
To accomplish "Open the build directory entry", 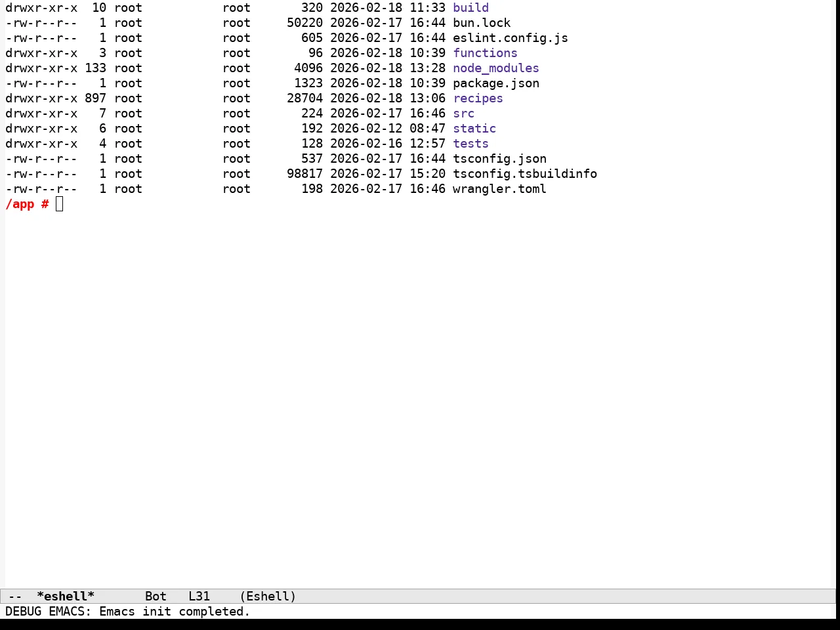I will coord(471,8).
